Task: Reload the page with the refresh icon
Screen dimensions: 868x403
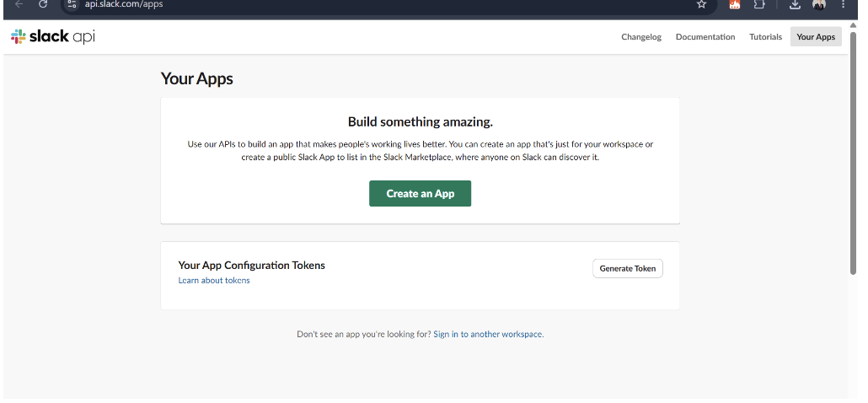Action: coord(43,4)
